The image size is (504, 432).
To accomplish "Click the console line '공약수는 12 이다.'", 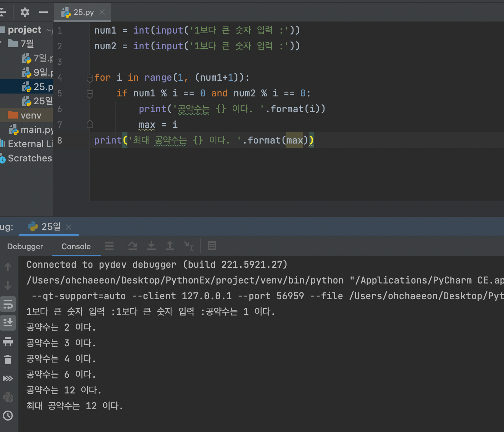I will [64, 390].
